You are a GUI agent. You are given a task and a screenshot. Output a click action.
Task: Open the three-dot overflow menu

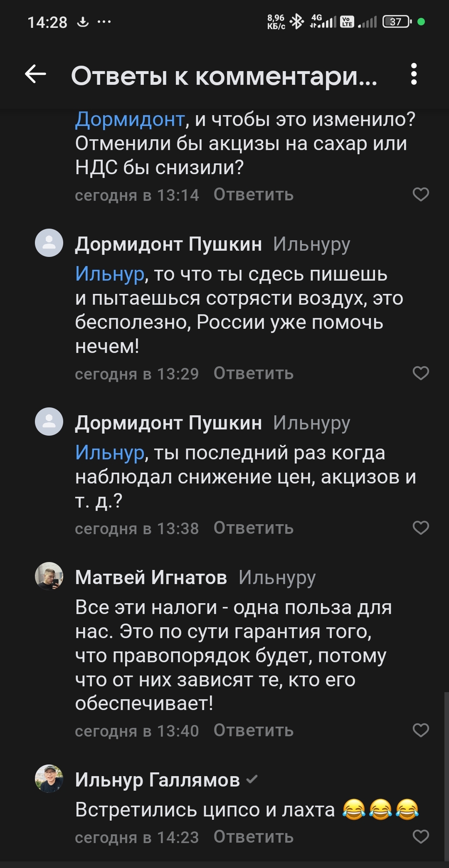pyautogui.click(x=413, y=75)
